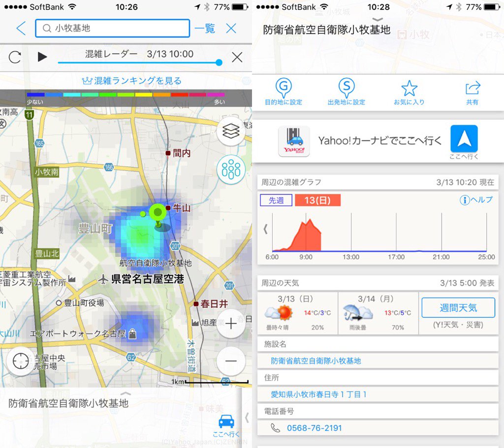Image resolution: width=504 pixels, height=448 pixels.
Task: Expand the bottom place card chevron
Action: tap(126, 393)
